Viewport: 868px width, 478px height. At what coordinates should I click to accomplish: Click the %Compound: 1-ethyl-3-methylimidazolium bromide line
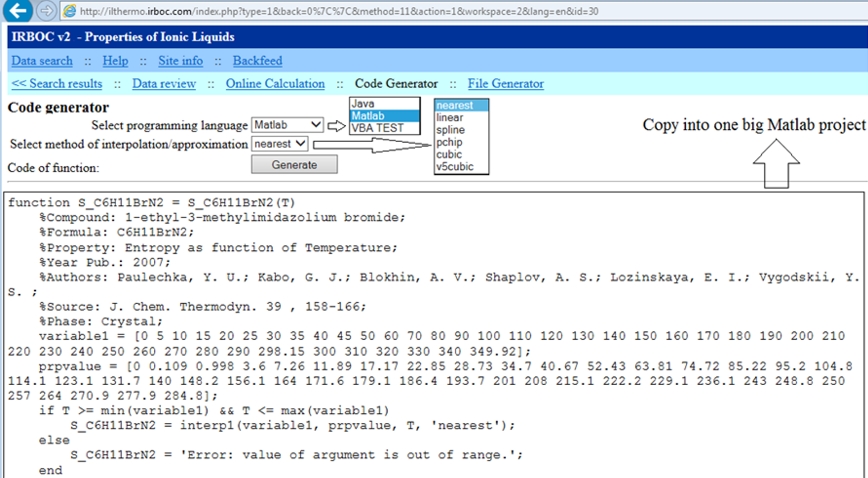click(222, 218)
